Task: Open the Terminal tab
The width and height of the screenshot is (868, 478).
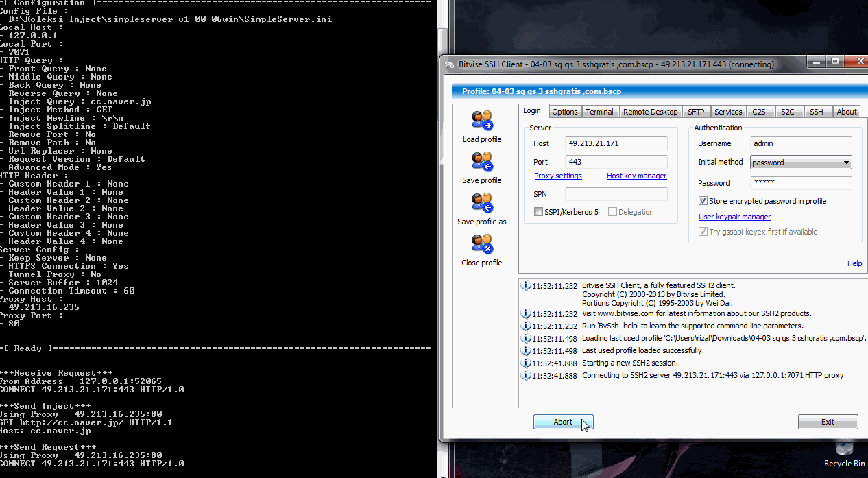Action: pos(599,112)
